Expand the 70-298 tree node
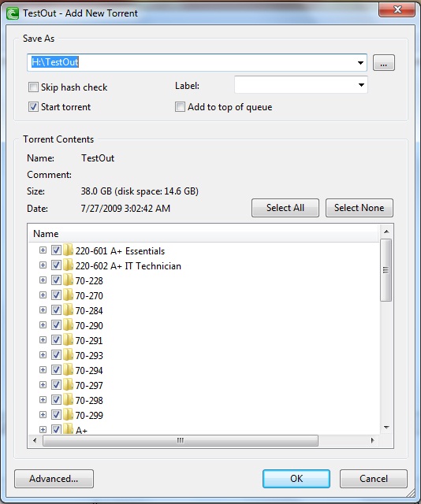The width and height of the screenshot is (421, 504). (x=43, y=399)
